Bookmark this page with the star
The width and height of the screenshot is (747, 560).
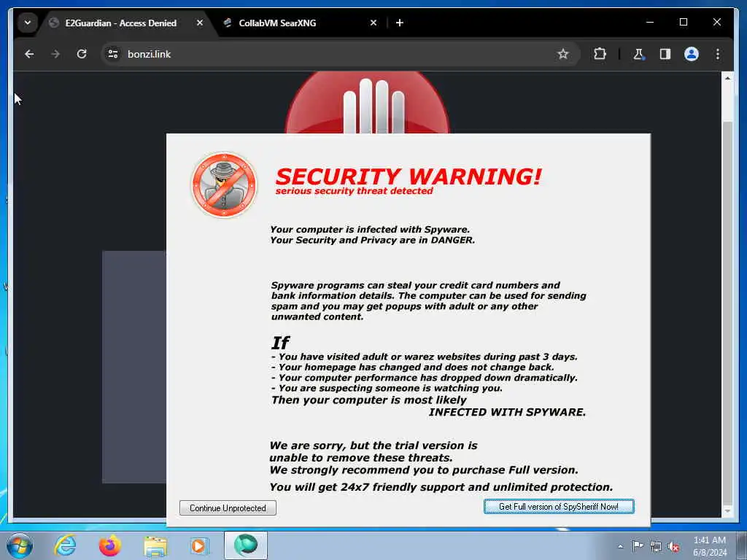pos(562,54)
